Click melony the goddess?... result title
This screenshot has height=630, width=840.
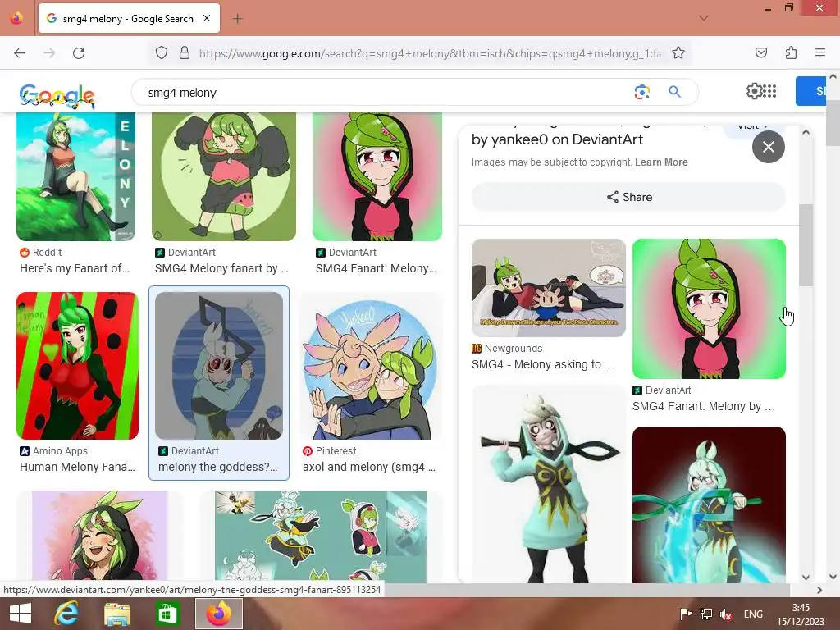(218, 467)
